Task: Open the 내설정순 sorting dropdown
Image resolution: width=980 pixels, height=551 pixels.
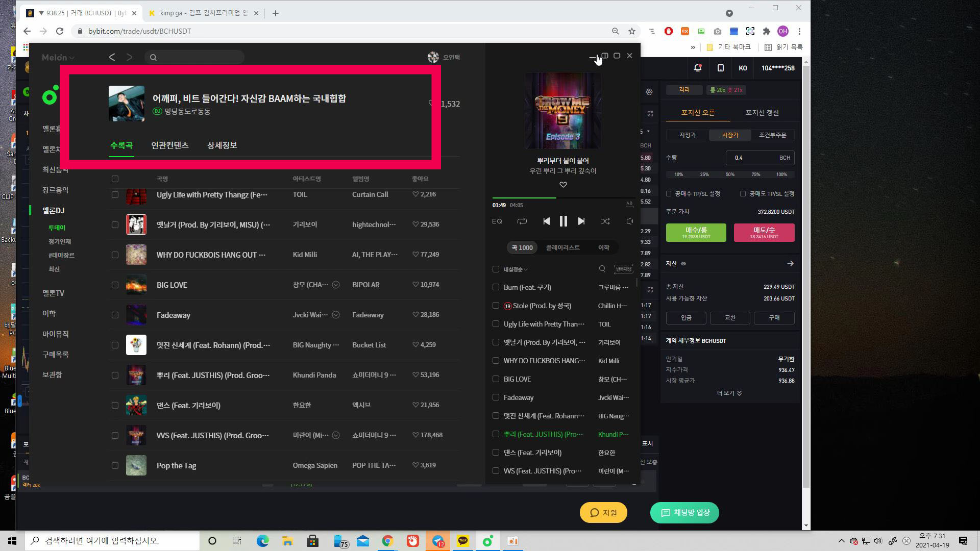Action: click(510, 269)
